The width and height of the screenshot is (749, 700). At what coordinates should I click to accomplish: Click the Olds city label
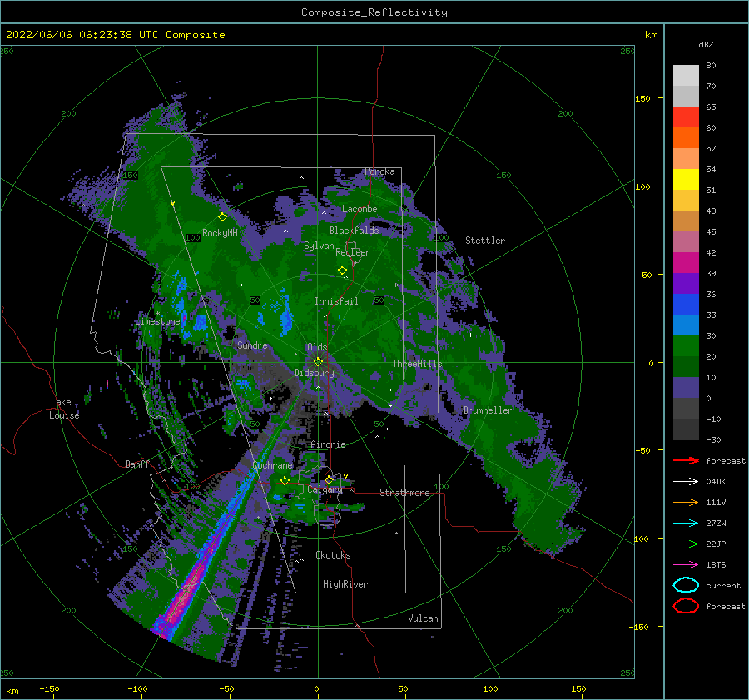pos(317,347)
